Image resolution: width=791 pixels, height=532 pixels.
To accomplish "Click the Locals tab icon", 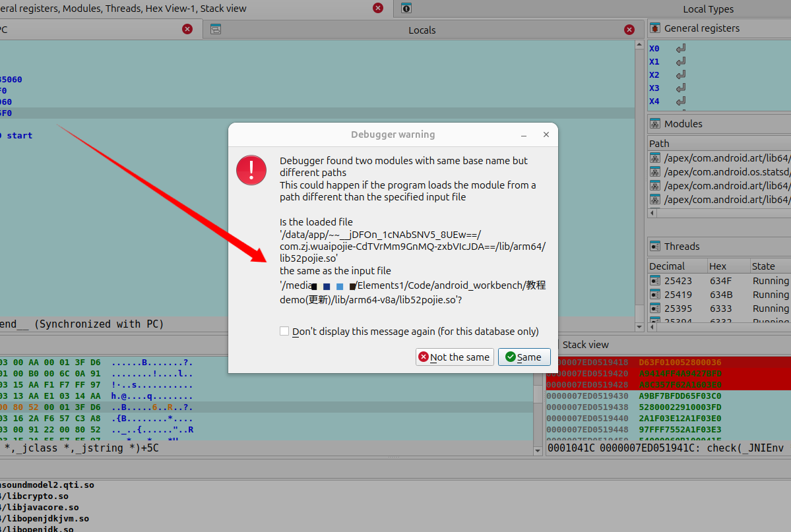I will [216, 29].
